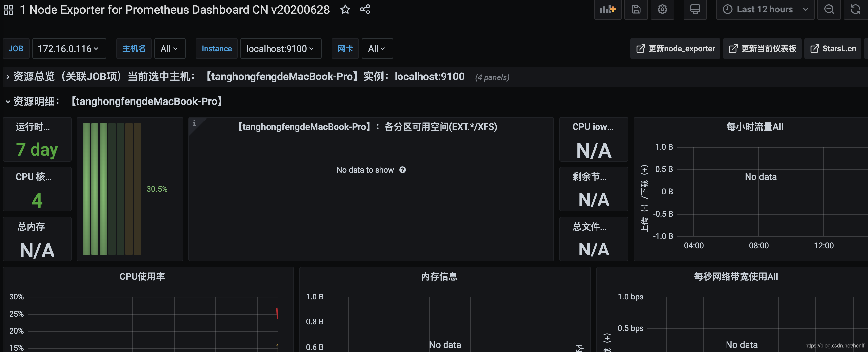
Task: Click the Instance variable label
Action: tap(217, 49)
